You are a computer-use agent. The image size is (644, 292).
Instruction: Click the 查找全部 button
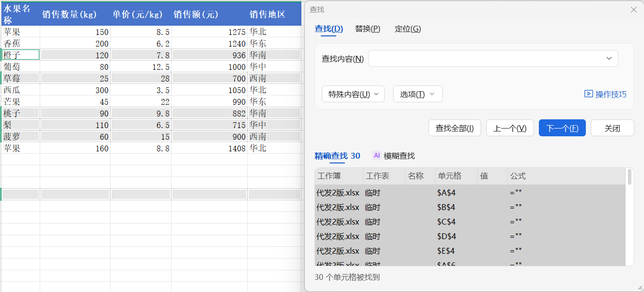[455, 128]
